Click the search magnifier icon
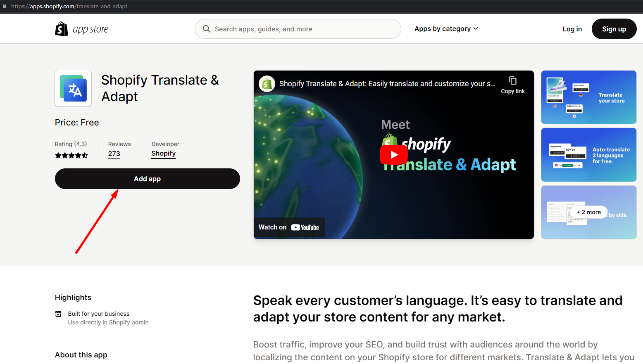 207,29
